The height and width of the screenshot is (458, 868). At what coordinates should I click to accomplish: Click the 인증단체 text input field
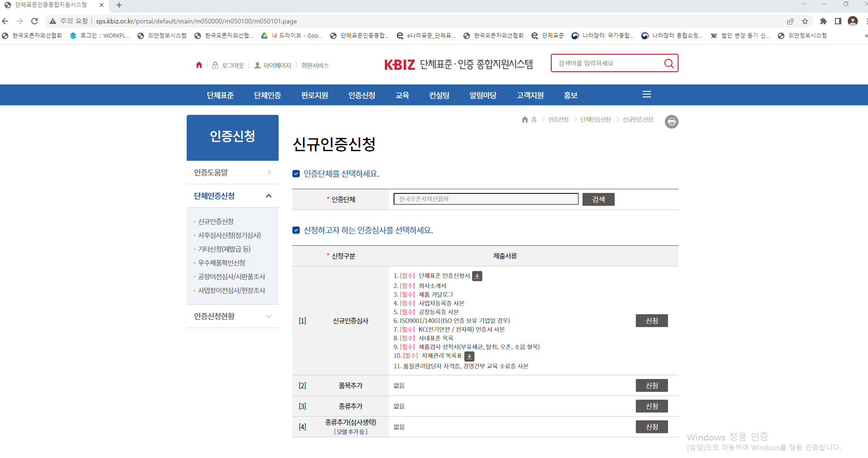[x=485, y=199]
